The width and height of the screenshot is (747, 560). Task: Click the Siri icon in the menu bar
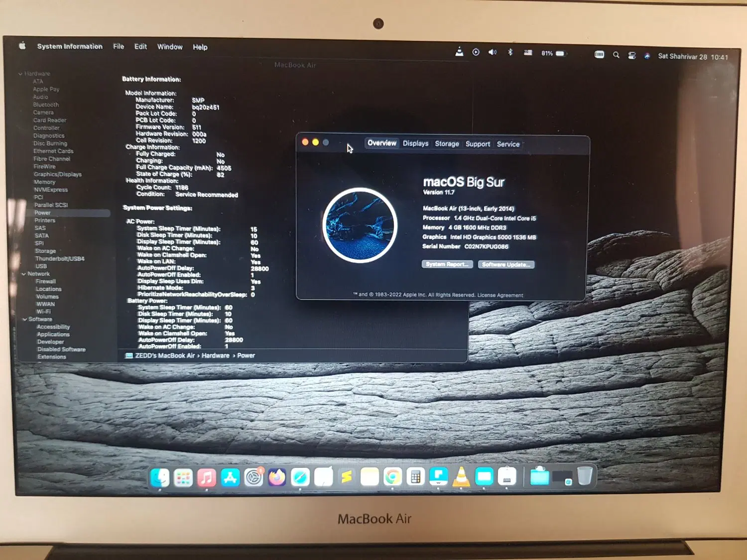coord(647,56)
